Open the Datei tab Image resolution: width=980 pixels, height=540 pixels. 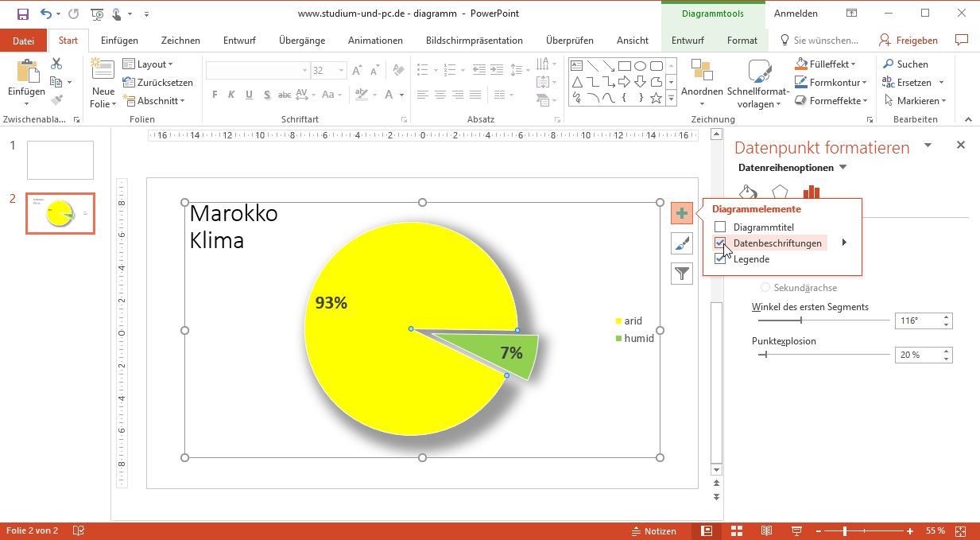point(24,41)
